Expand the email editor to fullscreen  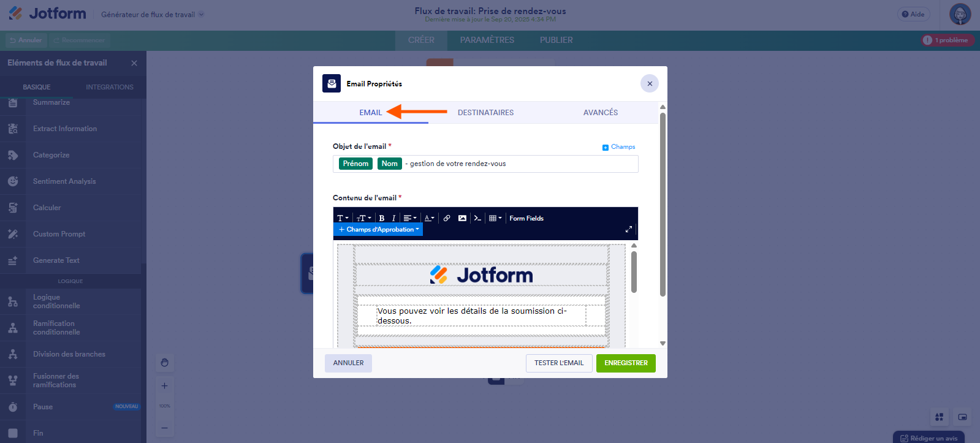[x=628, y=229]
